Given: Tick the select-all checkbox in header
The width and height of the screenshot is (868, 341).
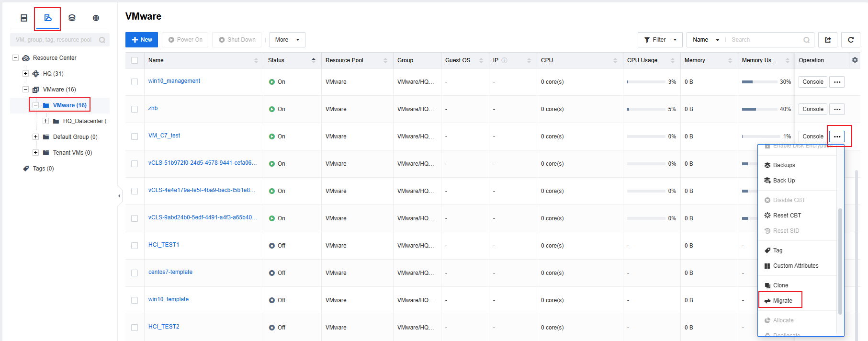Looking at the screenshot, I should (135, 60).
